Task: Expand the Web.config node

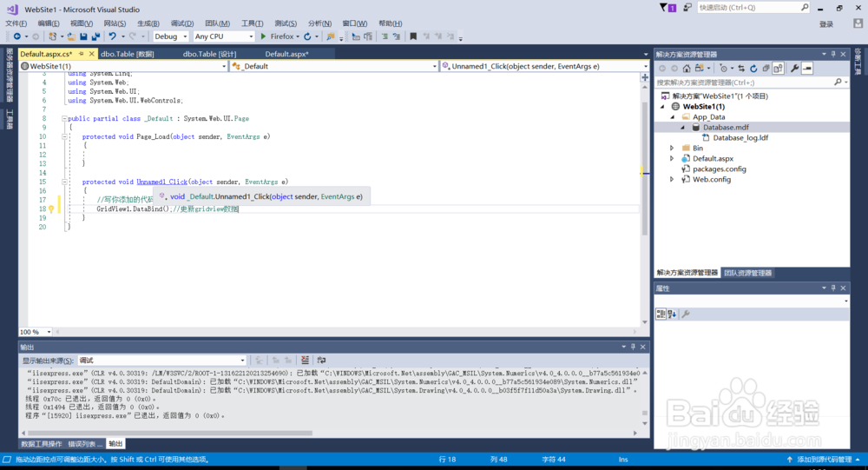Action: [672, 180]
